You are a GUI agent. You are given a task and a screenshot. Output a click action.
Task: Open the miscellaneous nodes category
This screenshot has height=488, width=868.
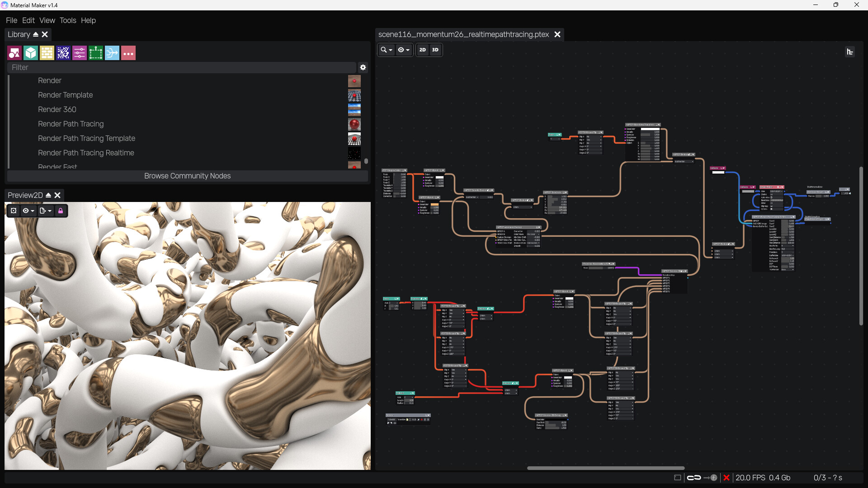point(128,53)
